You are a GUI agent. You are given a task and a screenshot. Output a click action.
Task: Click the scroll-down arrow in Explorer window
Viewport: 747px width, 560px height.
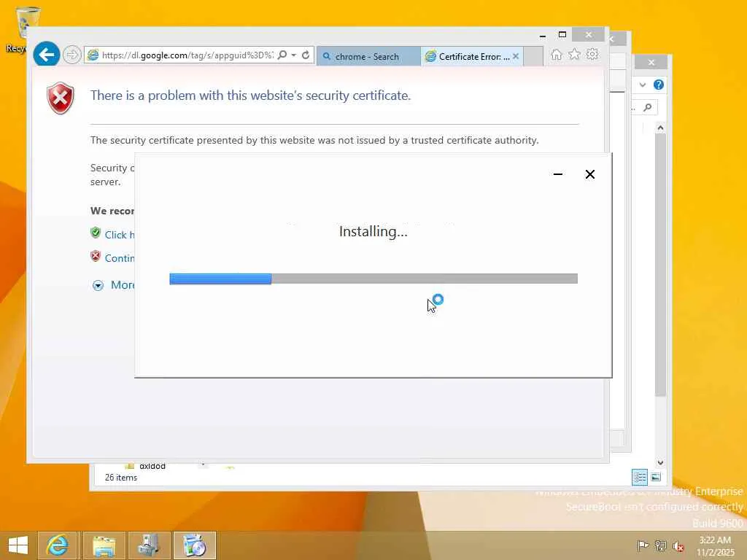(x=660, y=462)
